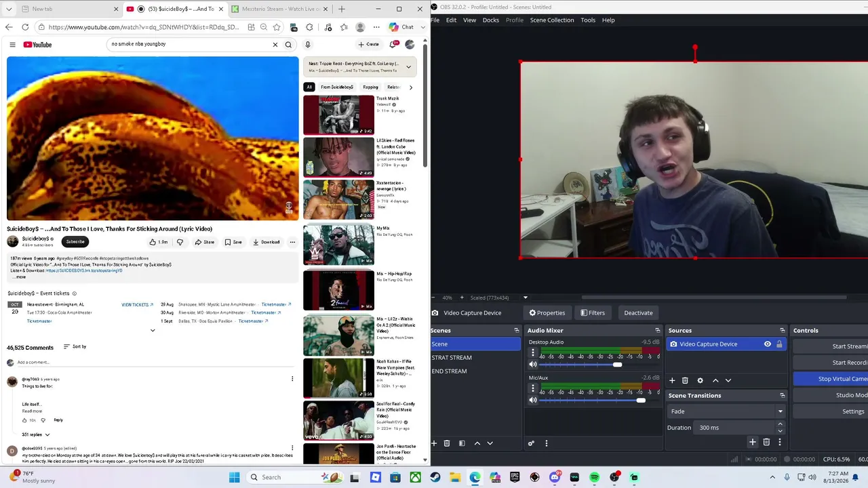Open the OBS Edit menu
This screenshot has height=488, width=868.
pyautogui.click(x=451, y=20)
